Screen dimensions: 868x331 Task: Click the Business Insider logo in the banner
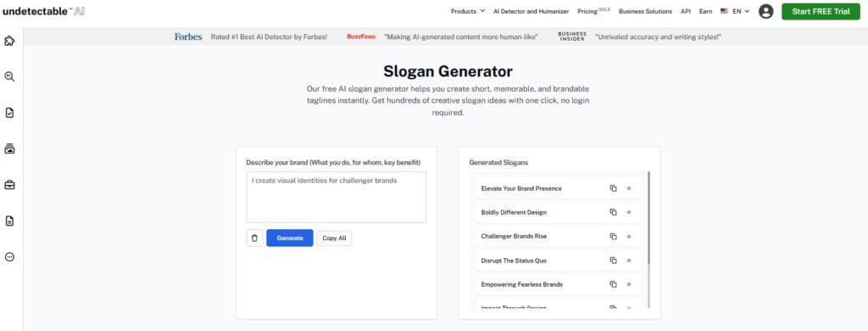(572, 36)
